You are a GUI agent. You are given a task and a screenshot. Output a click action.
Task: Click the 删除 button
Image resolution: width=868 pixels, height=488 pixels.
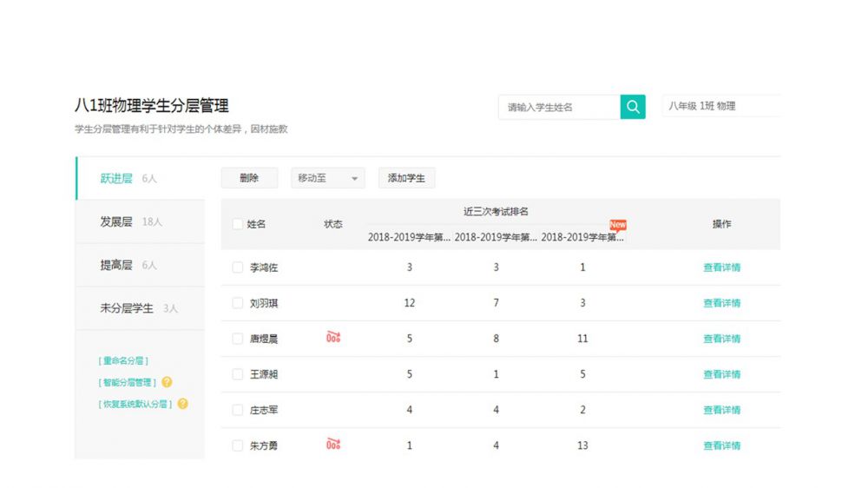click(x=249, y=178)
